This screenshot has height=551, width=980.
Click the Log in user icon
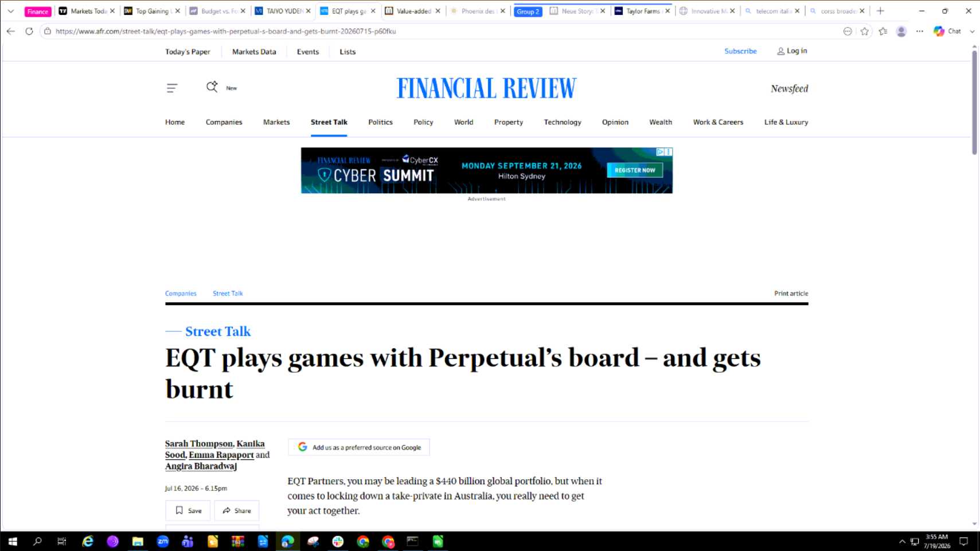(780, 51)
